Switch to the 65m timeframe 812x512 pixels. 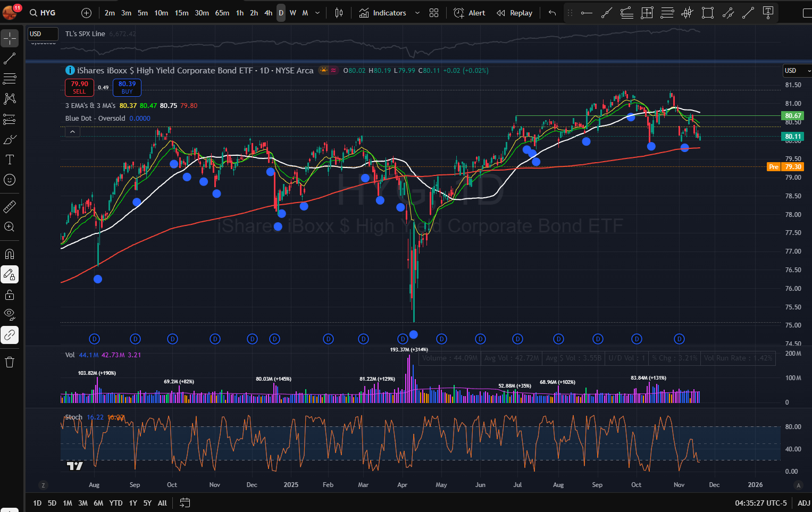click(222, 13)
